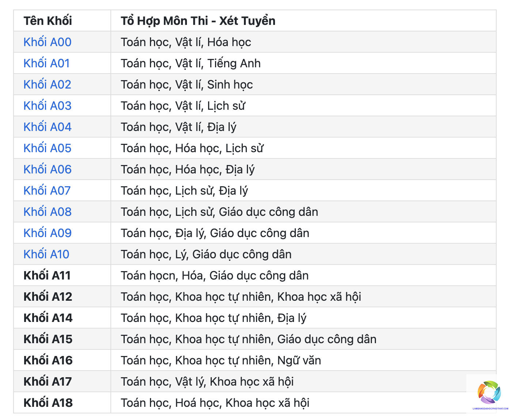Click the small logo caption text
This screenshot has height=420, width=512.
(x=490, y=408)
